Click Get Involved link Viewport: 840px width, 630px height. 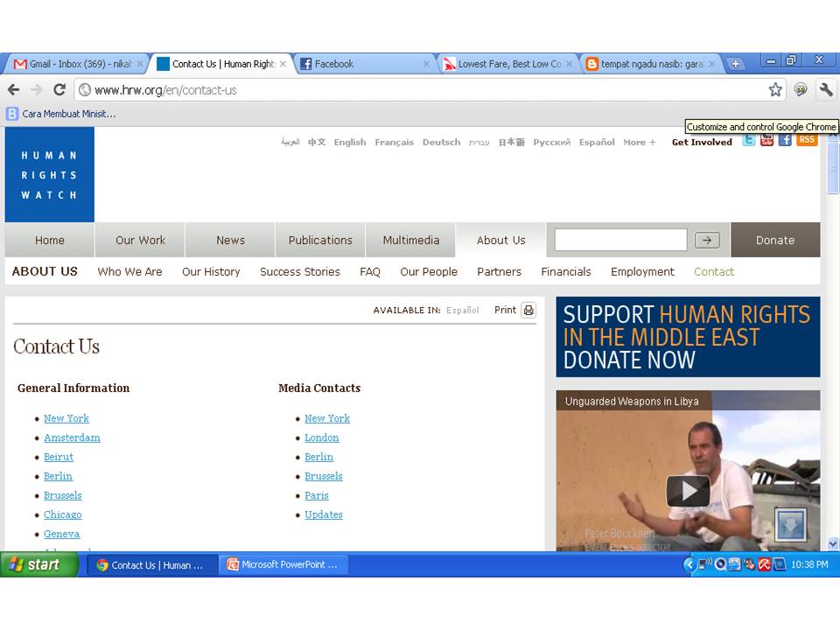[x=702, y=142]
